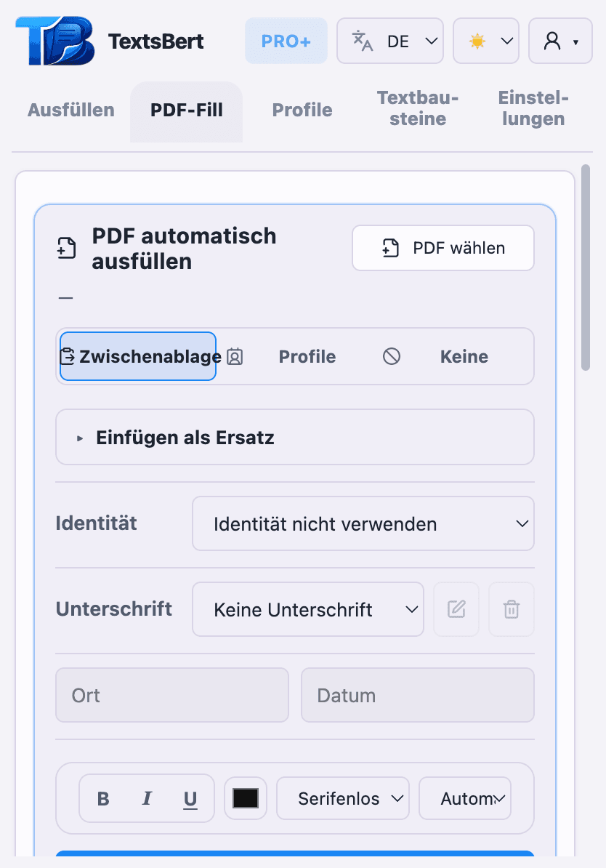Open the black font color swatch

coord(245,797)
